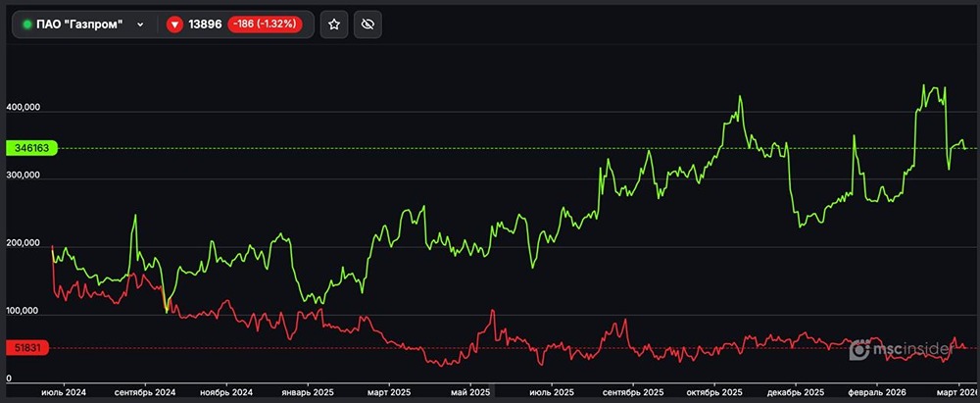Toggle chart visibility with crossed-eye icon
Screen dimensions: 980x403
(x=368, y=25)
